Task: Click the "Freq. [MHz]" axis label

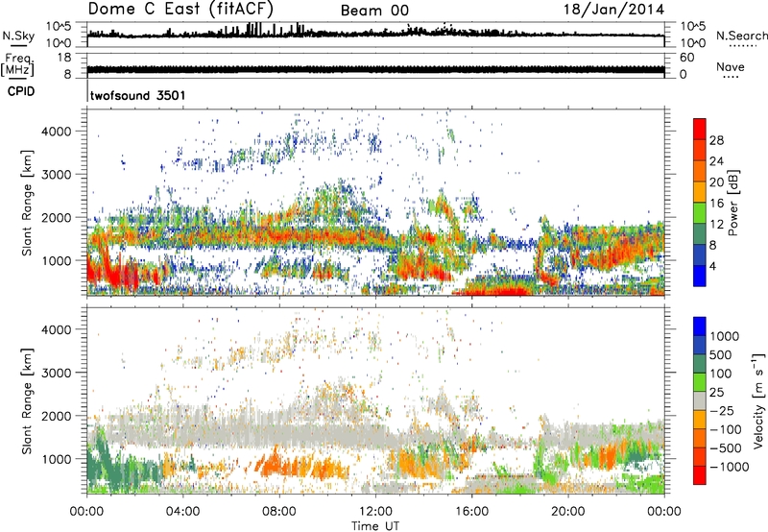Action: (x=17, y=65)
